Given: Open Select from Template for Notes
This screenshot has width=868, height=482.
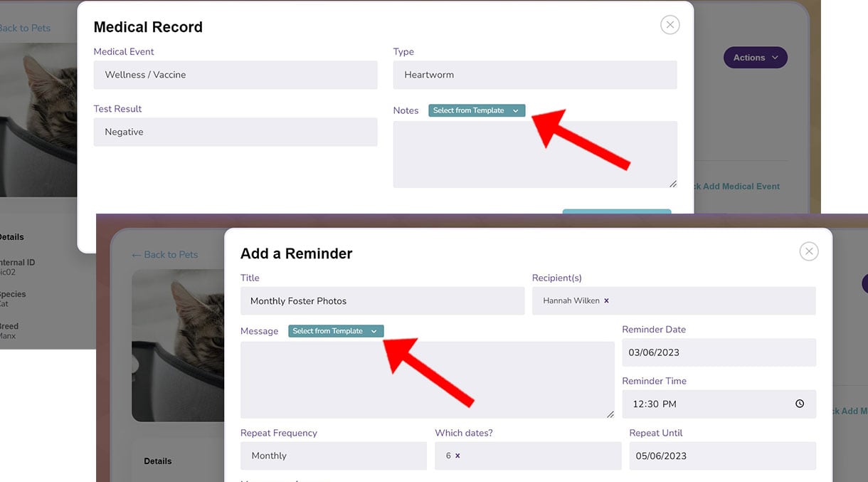Looking at the screenshot, I should click(x=476, y=110).
